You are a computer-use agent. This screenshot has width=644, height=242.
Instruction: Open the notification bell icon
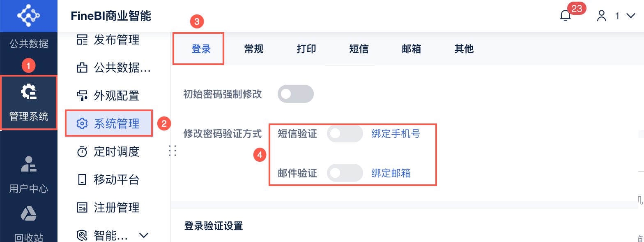pyautogui.click(x=566, y=16)
